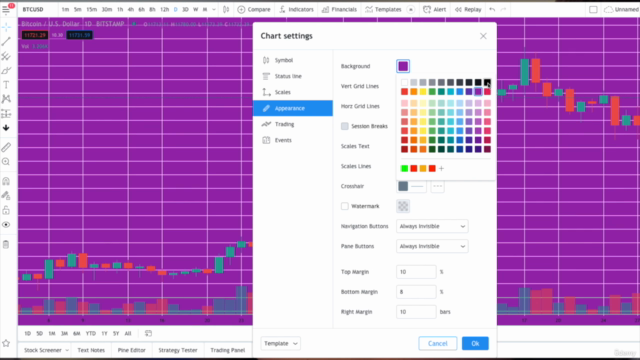The height and width of the screenshot is (360, 640).
Task: Select the Text annotation tool
Action: click(x=6, y=84)
